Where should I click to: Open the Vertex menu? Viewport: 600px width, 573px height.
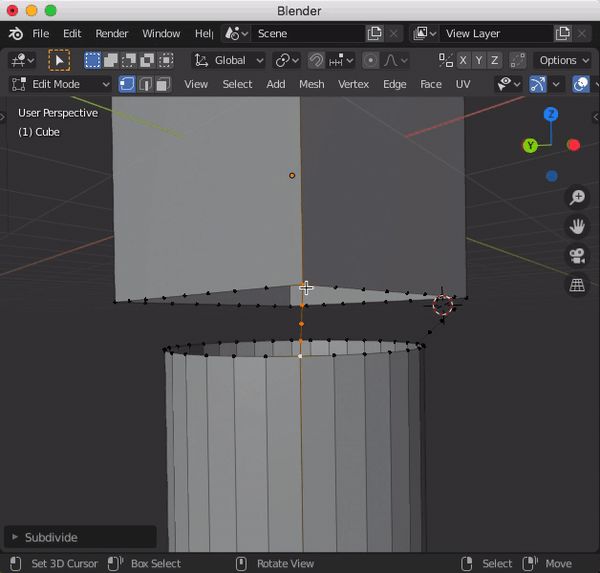coord(353,84)
